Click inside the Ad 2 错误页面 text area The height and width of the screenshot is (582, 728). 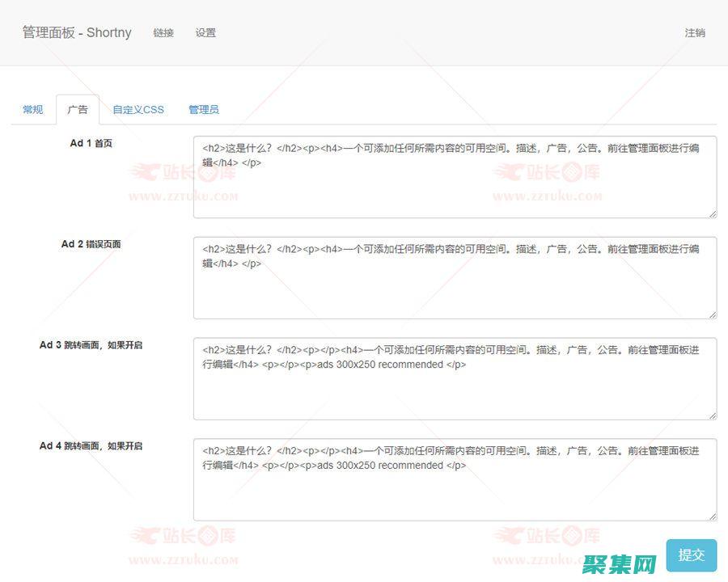point(453,275)
